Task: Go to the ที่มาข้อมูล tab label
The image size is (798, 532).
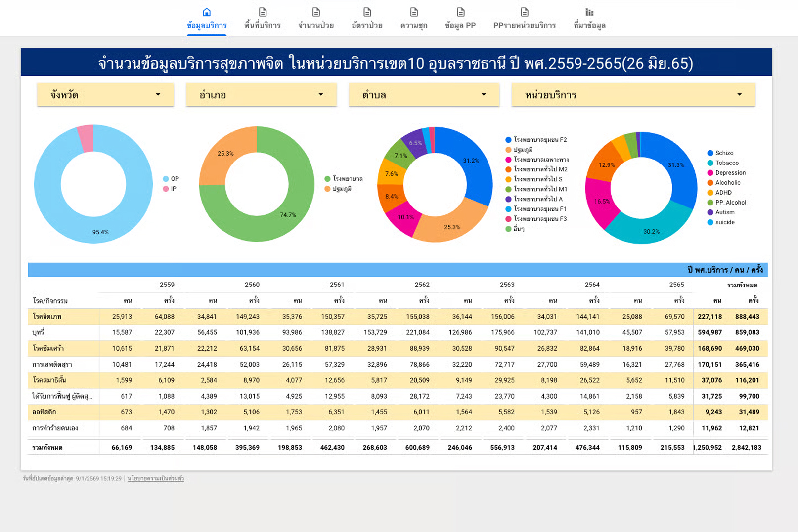Action: (589, 25)
